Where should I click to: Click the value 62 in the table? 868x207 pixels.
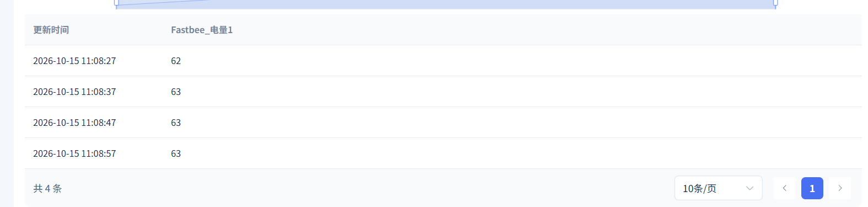pos(176,61)
